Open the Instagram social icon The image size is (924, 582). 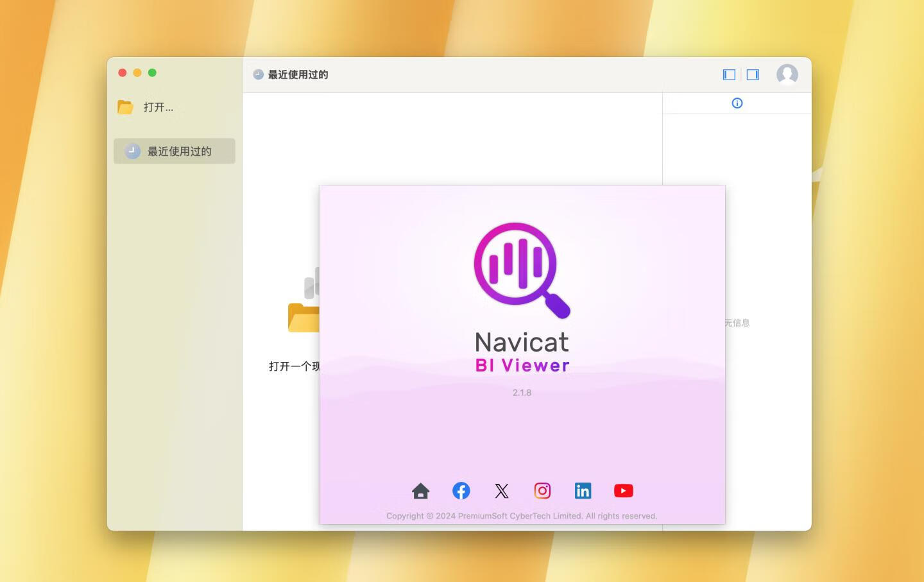pyautogui.click(x=542, y=491)
